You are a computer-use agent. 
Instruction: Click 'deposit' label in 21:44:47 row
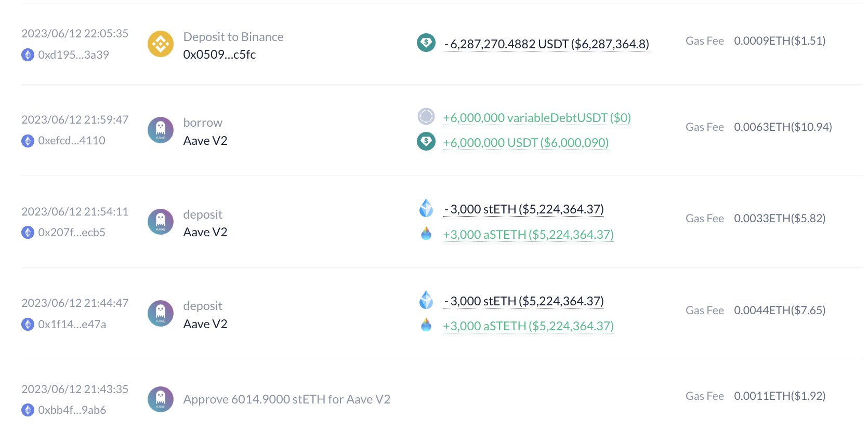click(203, 306)
